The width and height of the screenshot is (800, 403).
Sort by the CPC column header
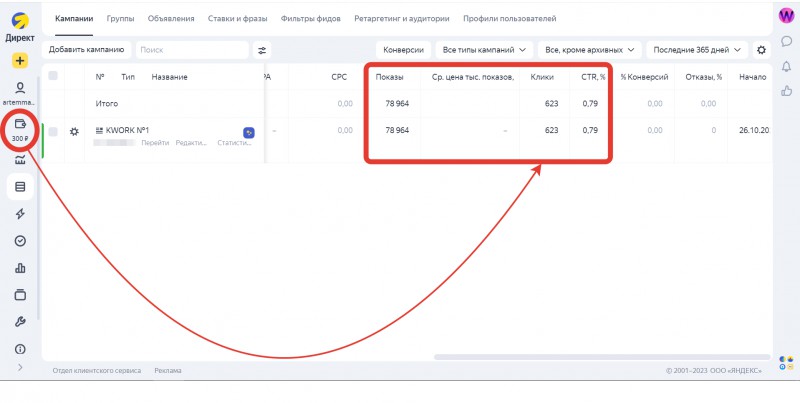point(339,77)
